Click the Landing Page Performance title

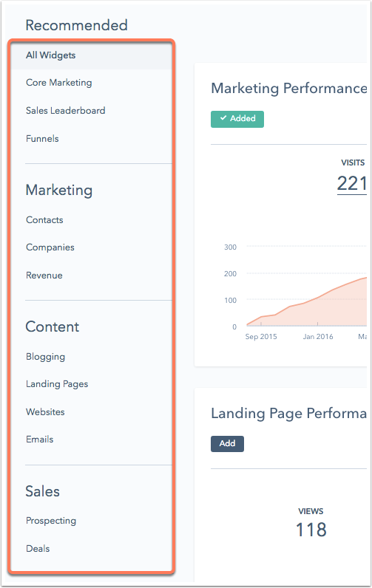(288, 413)
